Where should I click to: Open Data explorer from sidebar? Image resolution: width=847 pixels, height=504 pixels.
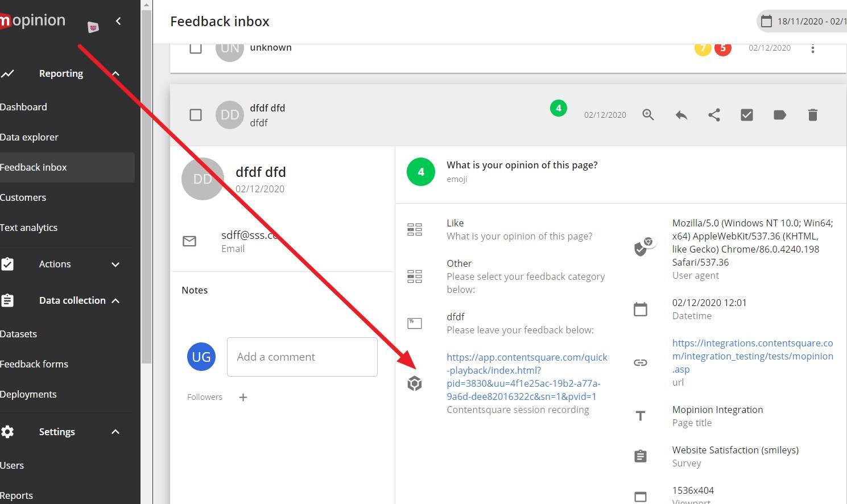[30, 137]
